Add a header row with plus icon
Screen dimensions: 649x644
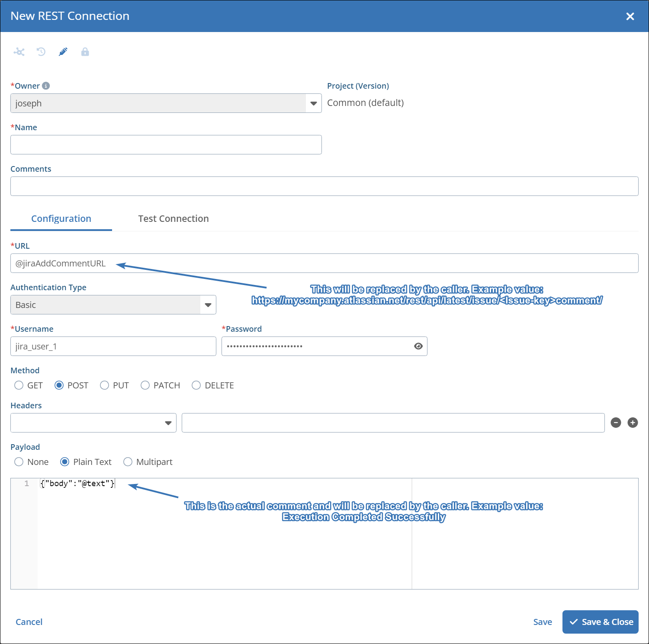(633, 423)
